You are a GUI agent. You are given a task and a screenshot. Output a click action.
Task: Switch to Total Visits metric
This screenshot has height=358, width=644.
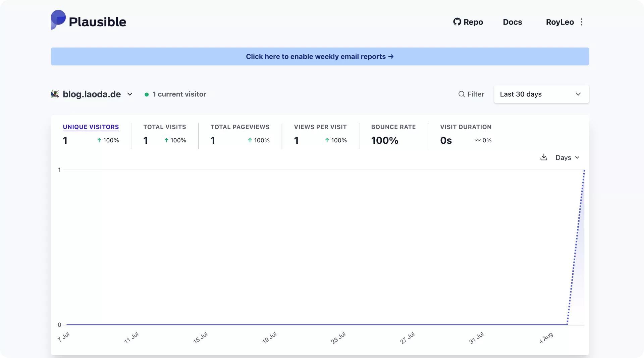pyautogui.click(x=164, y=127)
